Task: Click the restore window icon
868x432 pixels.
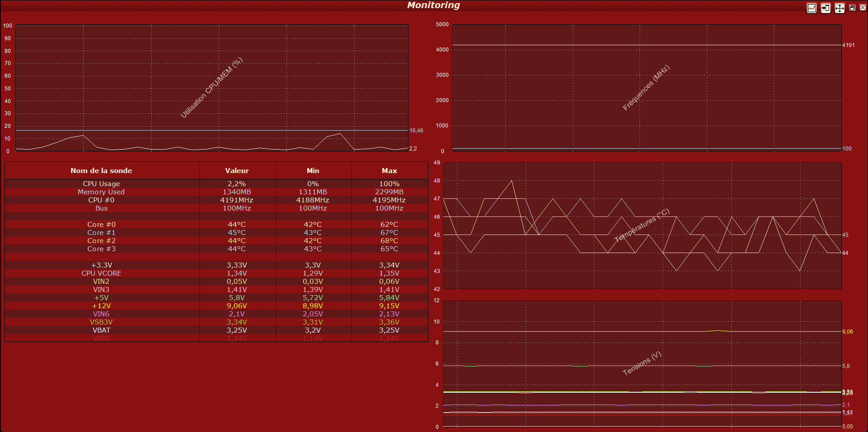Action: (852, 8)
